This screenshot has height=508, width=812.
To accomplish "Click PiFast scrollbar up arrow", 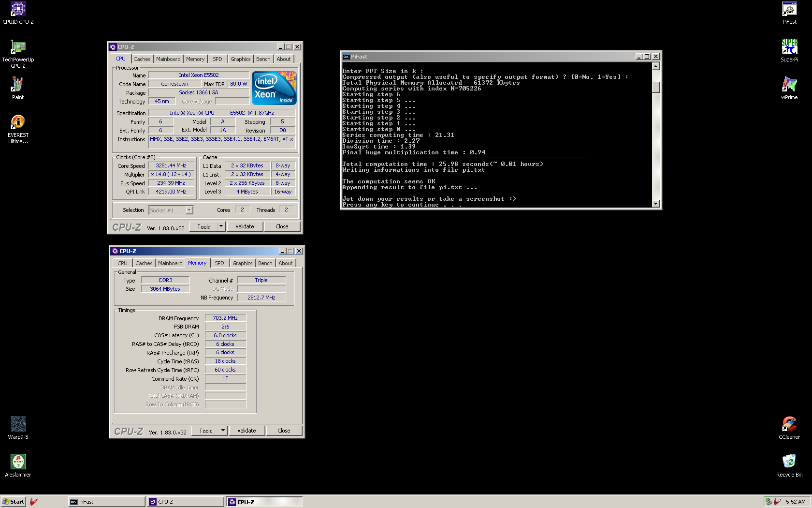I will [x=656, y=66].
